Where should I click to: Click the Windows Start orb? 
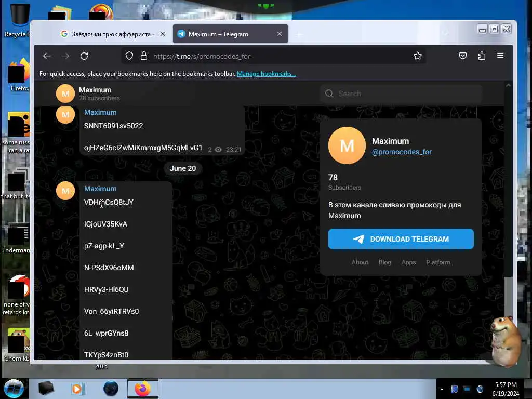pyautogui.click(x=14, y=388)
